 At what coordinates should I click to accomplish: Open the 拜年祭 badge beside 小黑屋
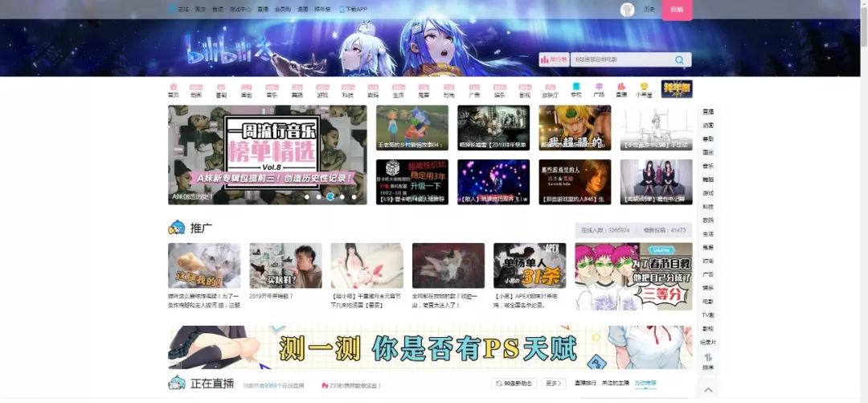coord(677,89)
